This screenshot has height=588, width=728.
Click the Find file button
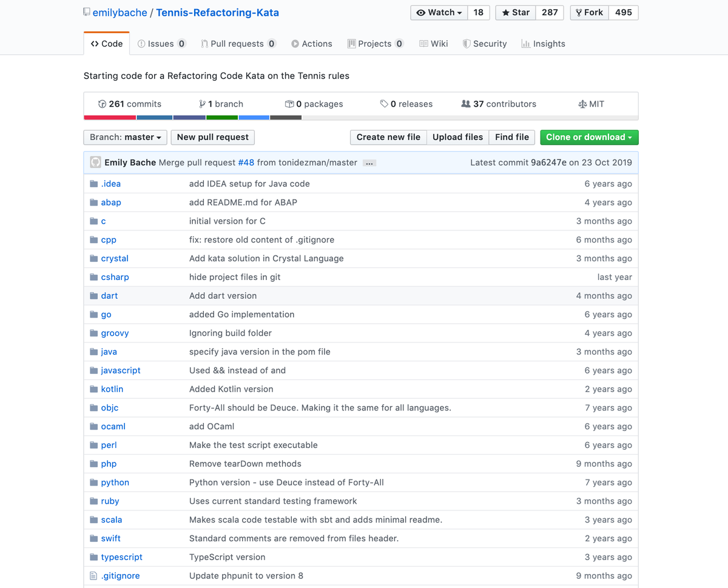tap(512, 138)
